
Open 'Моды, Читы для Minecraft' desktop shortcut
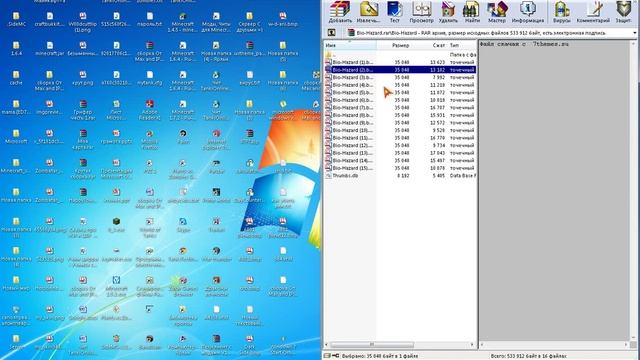point(216,22)
